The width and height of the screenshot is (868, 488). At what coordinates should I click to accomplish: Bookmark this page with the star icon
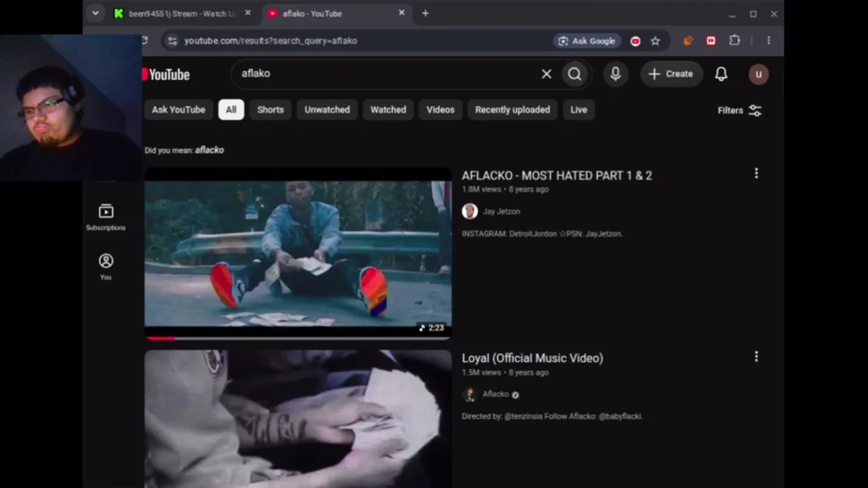tap(655, 41)
